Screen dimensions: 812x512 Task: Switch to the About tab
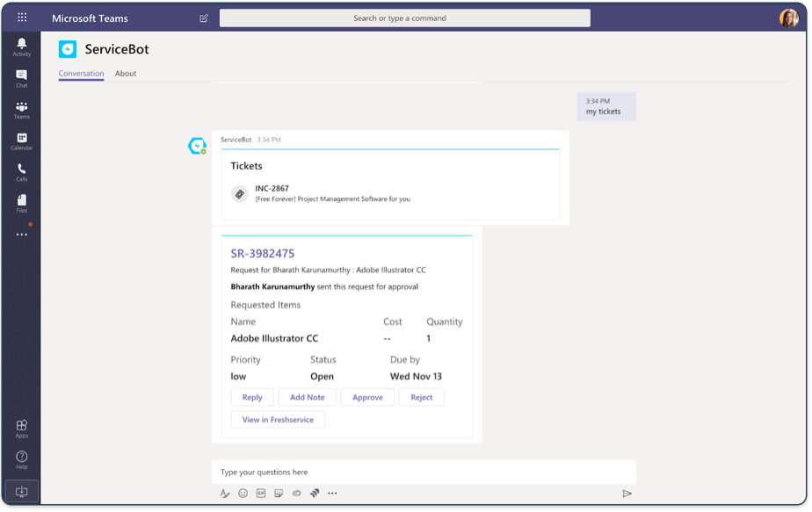pyautogui.click(x=126, y=74)
